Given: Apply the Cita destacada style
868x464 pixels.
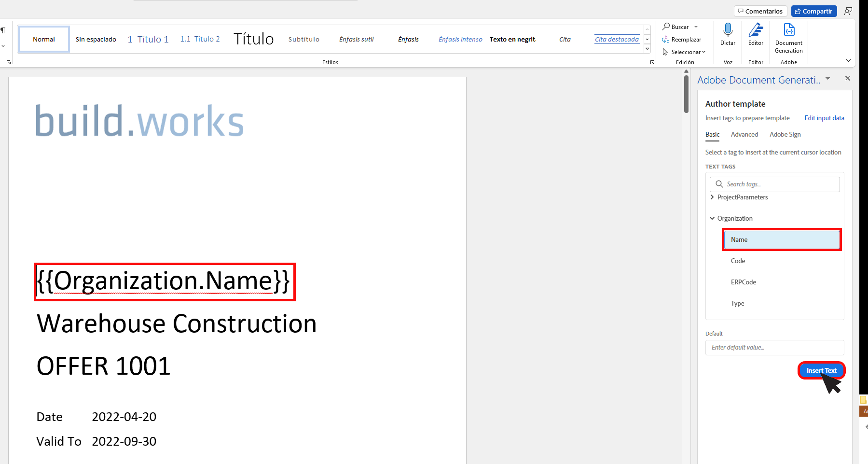Looking at the screenshot, I should 617,39.
